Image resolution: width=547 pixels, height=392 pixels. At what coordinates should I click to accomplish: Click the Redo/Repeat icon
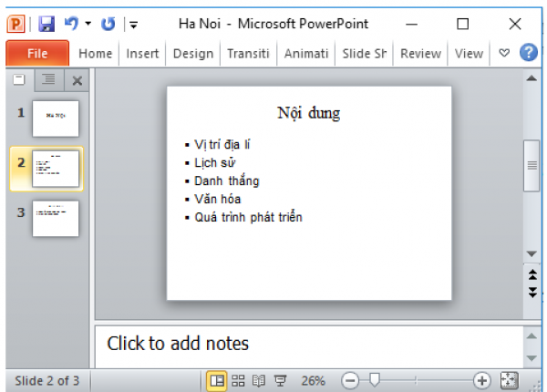[x=108, y=24]
